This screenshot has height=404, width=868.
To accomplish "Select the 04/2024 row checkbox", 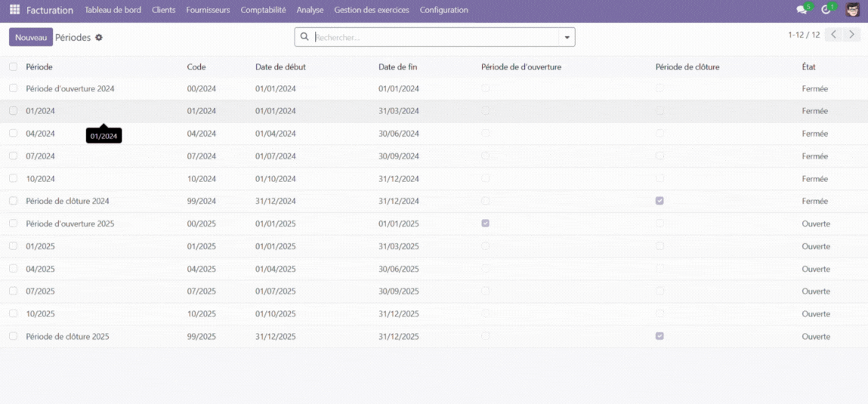I will click(x=14, y=134).
